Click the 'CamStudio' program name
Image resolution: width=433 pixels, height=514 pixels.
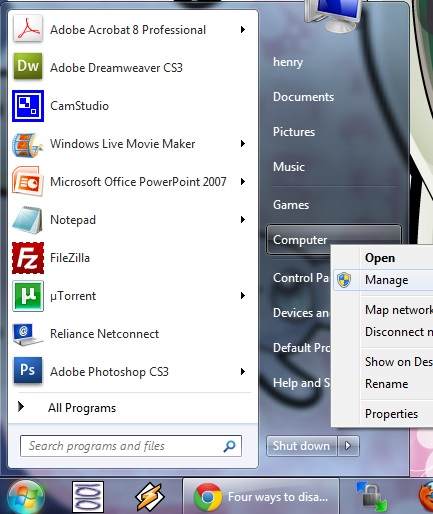pyautogui.click(x=79, y=106)
